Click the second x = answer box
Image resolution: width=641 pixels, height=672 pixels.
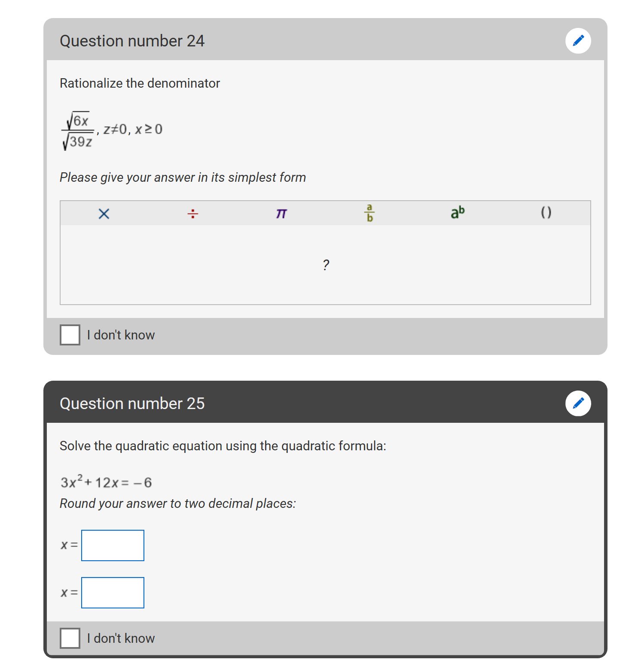click(113, 593)
